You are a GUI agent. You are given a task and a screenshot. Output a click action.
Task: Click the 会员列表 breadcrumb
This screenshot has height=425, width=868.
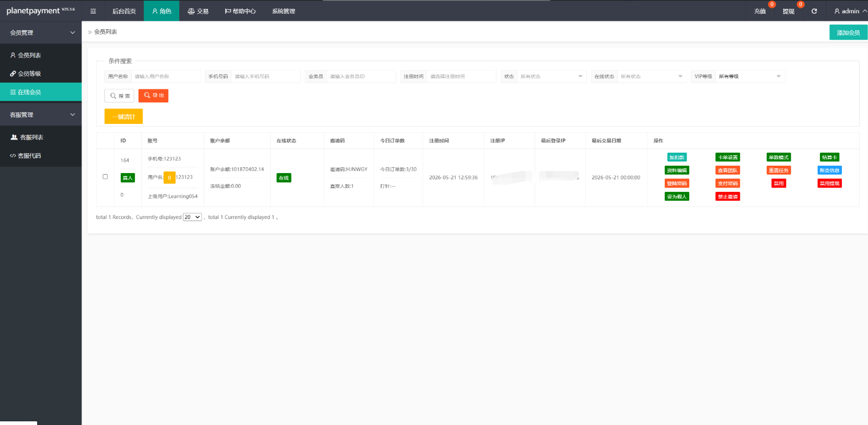[106, 32]
